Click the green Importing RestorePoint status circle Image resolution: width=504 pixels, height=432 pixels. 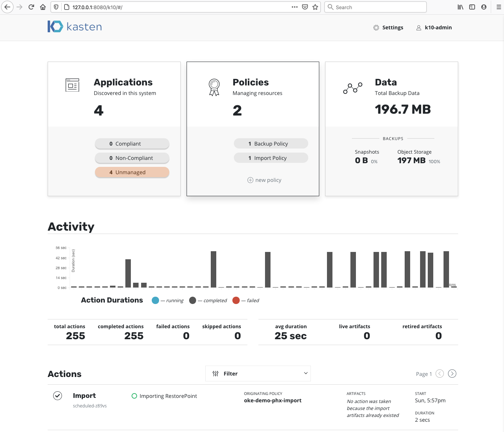(134, 396)
